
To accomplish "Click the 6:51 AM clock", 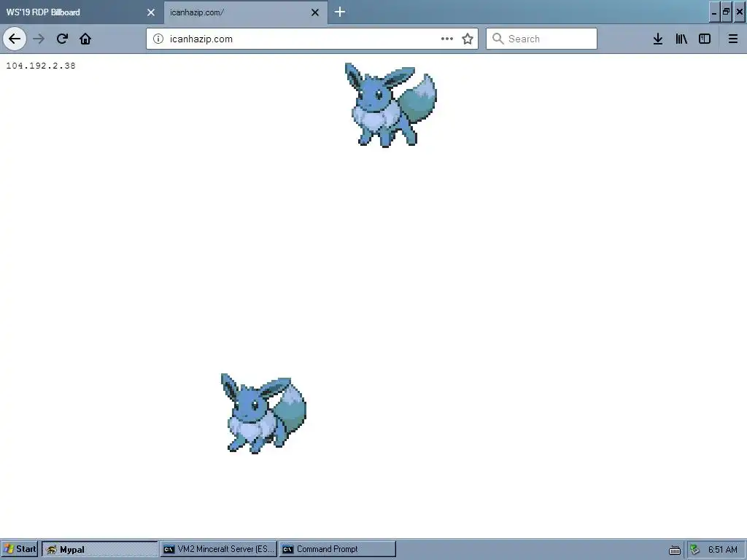I will [x=723, y=550].
